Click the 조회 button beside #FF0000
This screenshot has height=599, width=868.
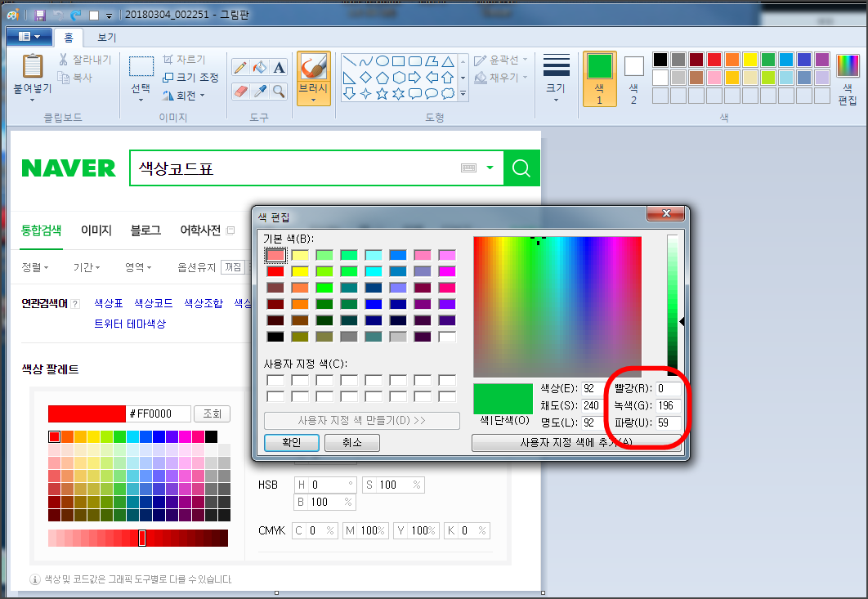click(213, 413)
